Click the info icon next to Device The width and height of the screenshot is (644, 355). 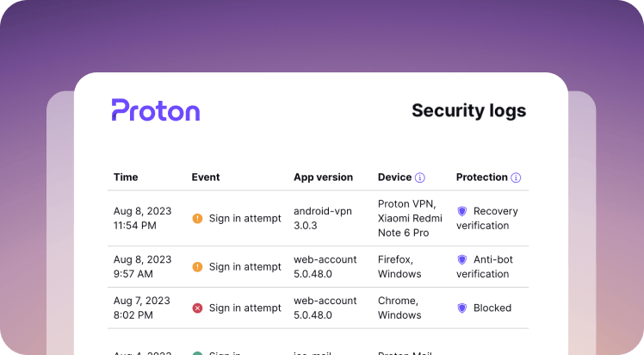point(420,177)
